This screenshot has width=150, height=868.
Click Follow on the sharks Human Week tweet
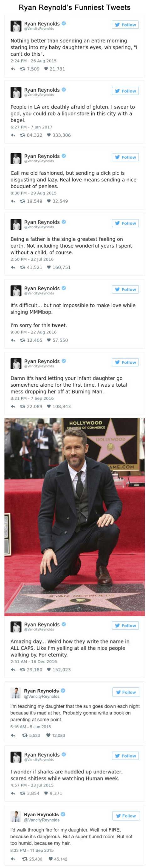(126, 756)
